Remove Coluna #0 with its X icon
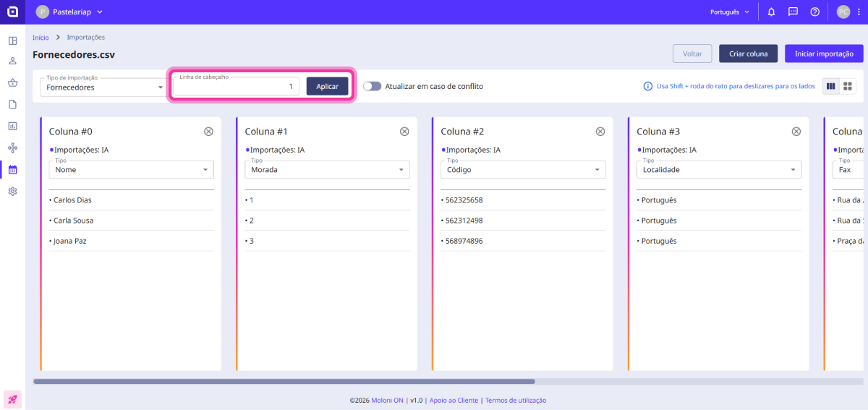 click(x=208, y=132)
